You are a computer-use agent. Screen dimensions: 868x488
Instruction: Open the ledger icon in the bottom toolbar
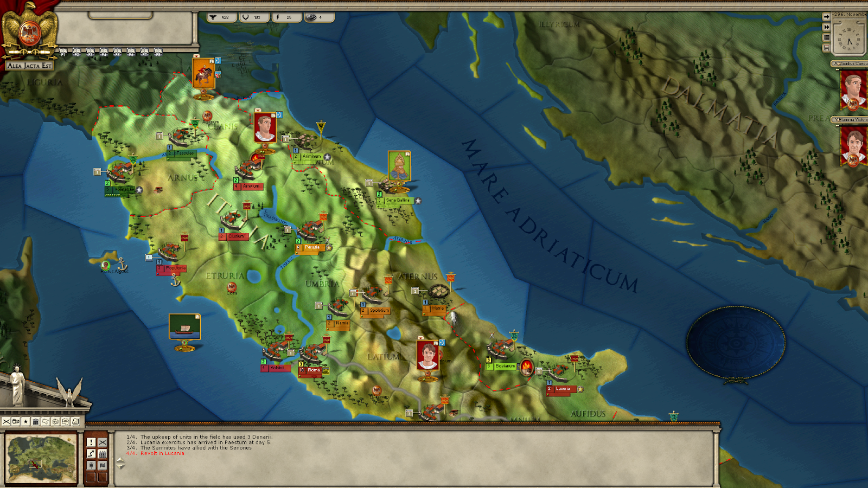pos(16,421)
